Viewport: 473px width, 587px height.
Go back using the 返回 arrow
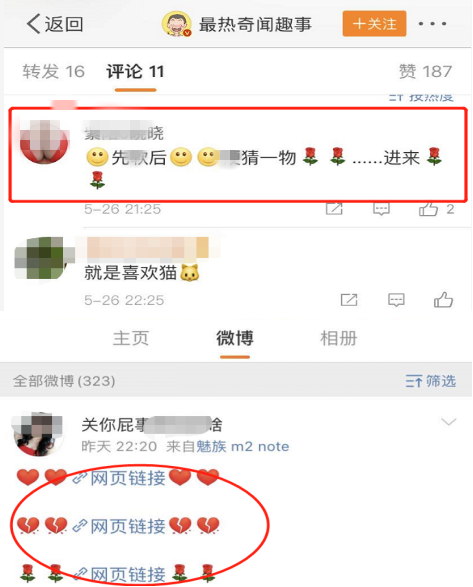point(54,24)
